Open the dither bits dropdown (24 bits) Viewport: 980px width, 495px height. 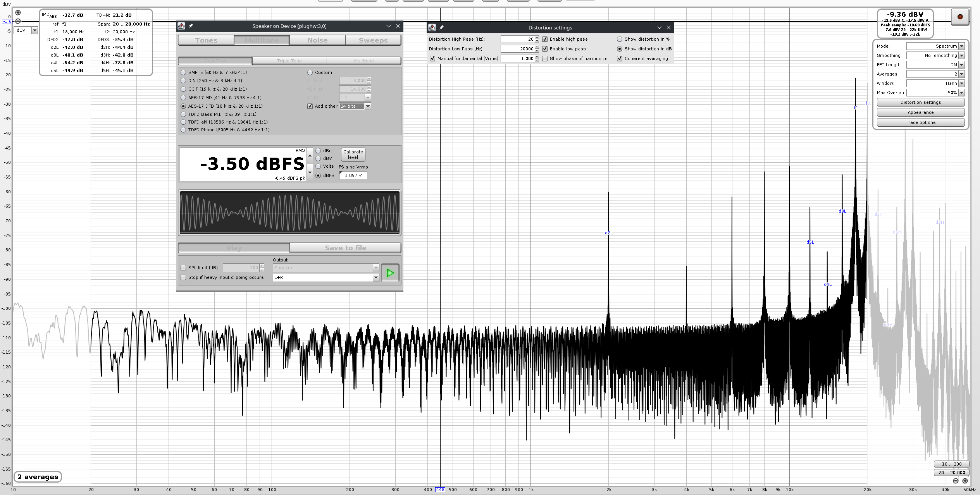tap(368, 106)
